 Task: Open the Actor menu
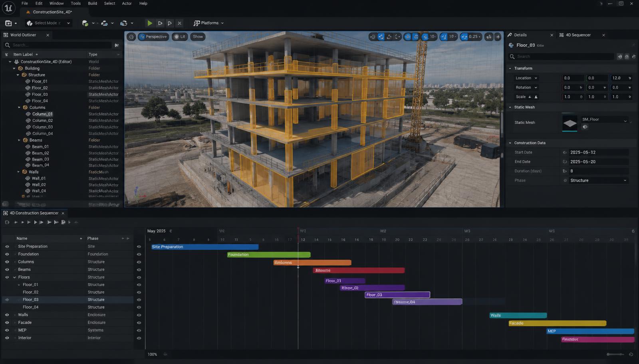point(127,4)
